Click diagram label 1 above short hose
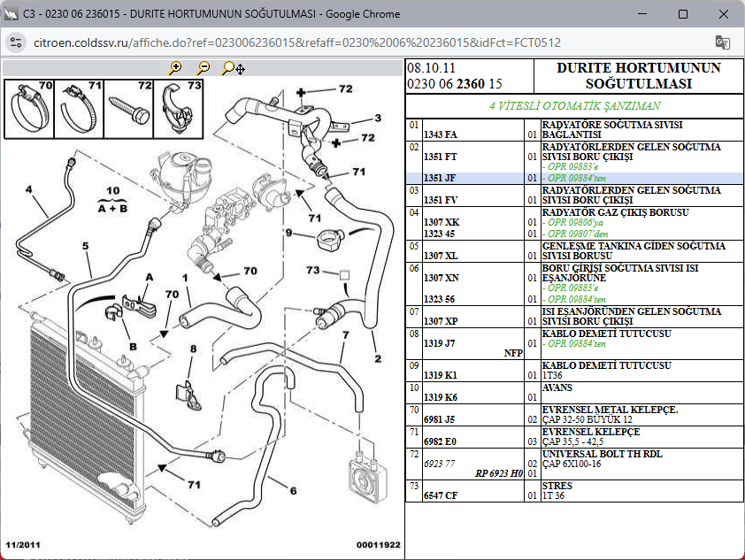Image resolution: width=745 pixels, height=560 pixels. tap(185, 278)
